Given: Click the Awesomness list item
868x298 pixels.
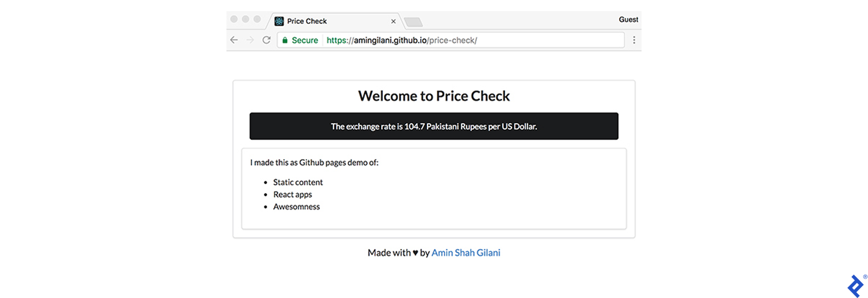Looking at the screenshot, I should tap(296, 207).
